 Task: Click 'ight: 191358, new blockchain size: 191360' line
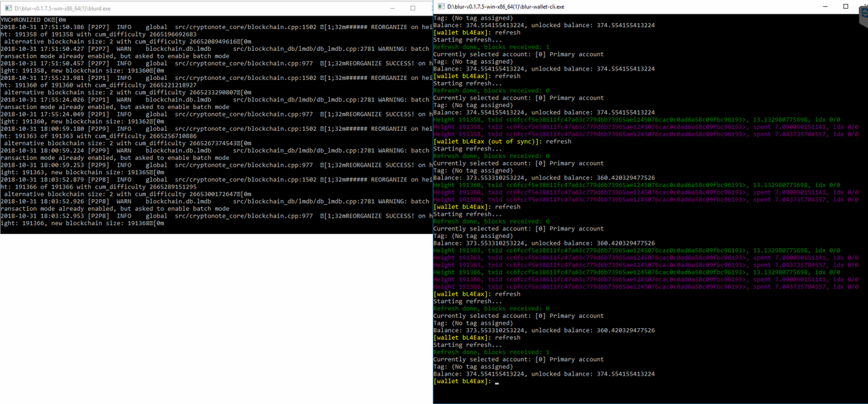[x=82, y=70]
